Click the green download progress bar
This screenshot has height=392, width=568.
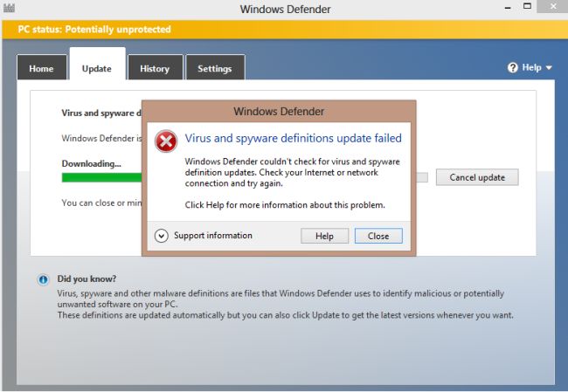(101, 177)
